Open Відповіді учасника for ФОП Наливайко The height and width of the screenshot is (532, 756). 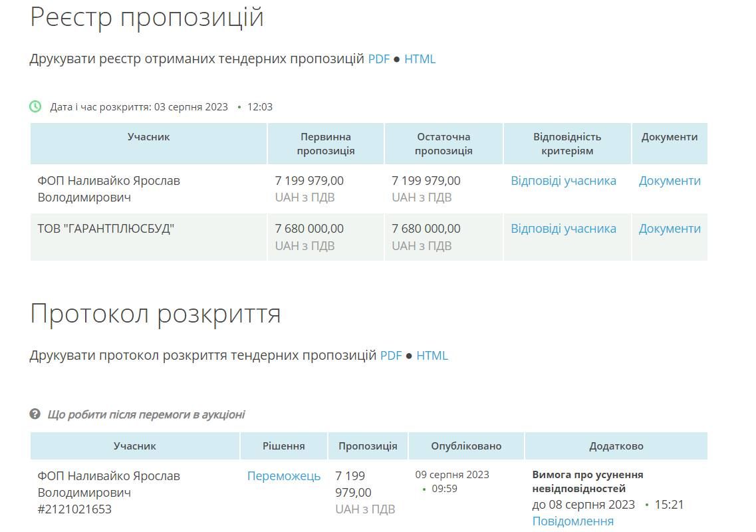[563, 181]
